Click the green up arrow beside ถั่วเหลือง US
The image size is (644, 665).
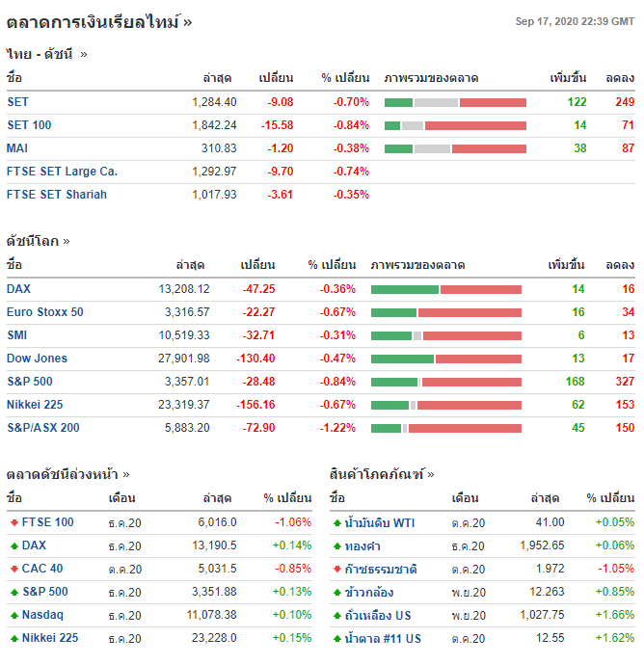(336, 615)
